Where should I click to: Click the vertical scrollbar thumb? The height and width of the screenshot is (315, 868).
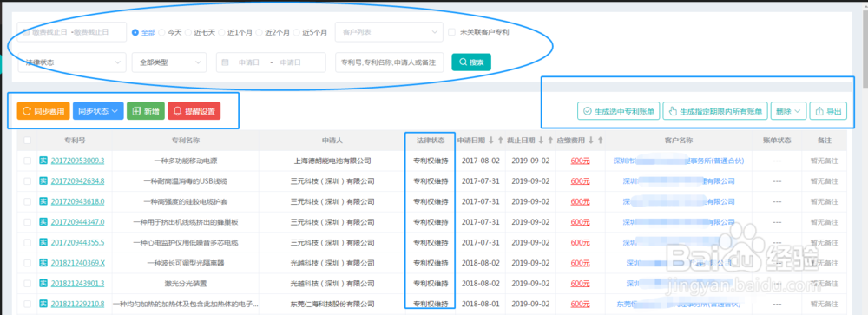tap(865, 49)
